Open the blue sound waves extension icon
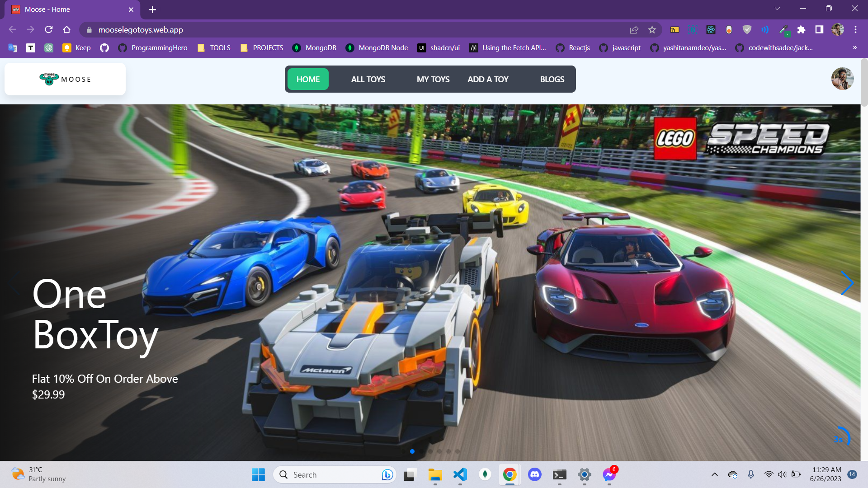868x488 pixels. click(765, 29)
